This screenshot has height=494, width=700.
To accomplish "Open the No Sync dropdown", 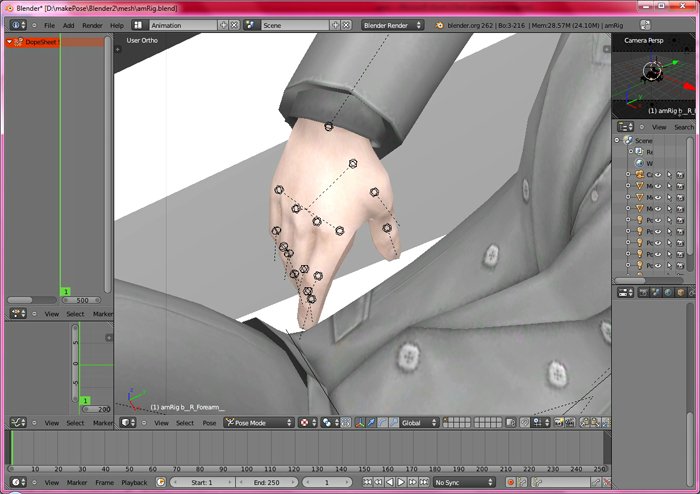I will click(x=464, y=482).
